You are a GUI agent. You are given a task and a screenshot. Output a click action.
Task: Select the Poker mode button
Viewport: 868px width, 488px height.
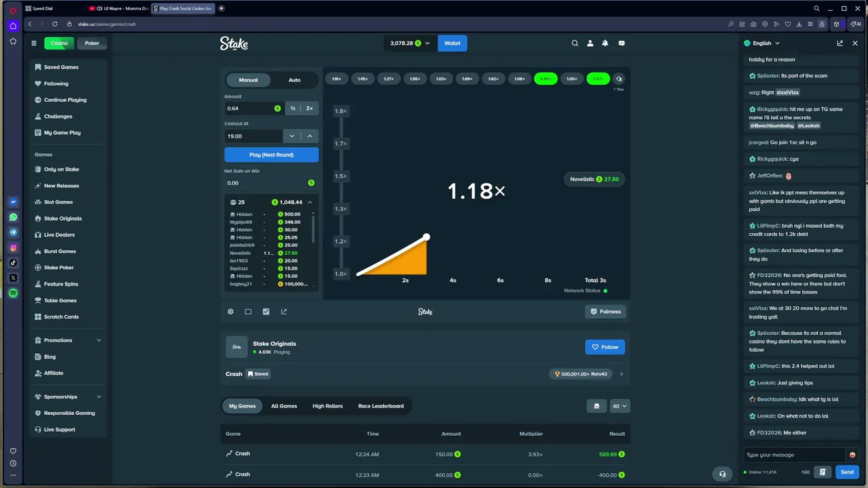click(x=92, y=43)
